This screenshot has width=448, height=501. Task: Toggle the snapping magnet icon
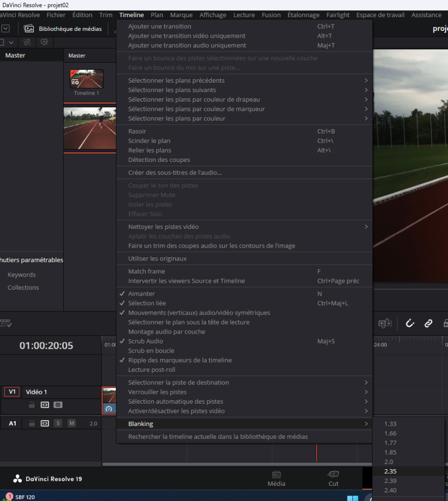[x=410, y=323]
